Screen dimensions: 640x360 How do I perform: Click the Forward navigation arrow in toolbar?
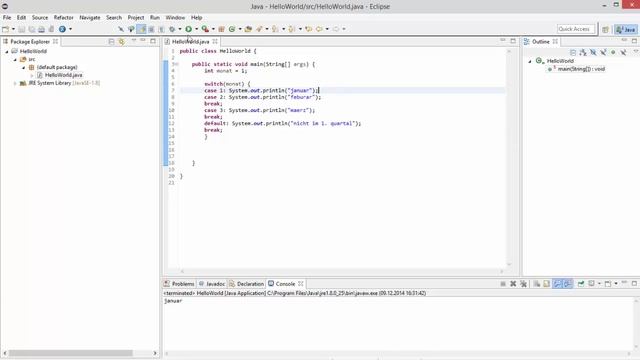pos(336,29)
